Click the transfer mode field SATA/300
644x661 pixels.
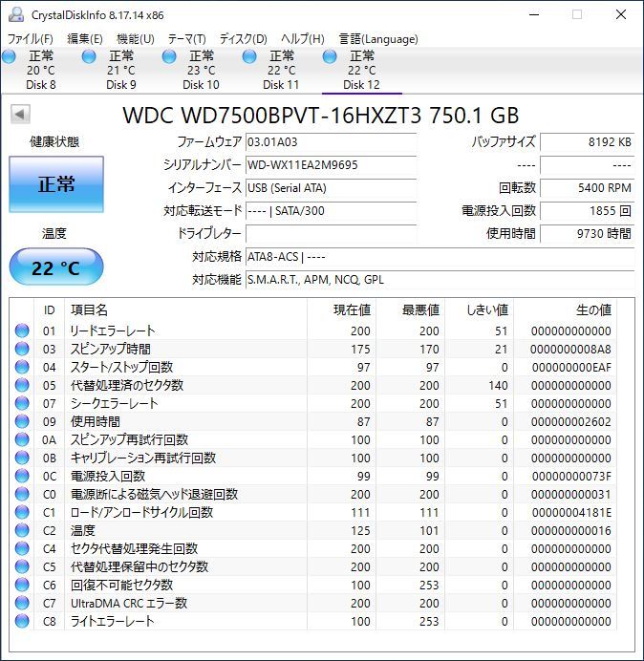coord(331,211)
